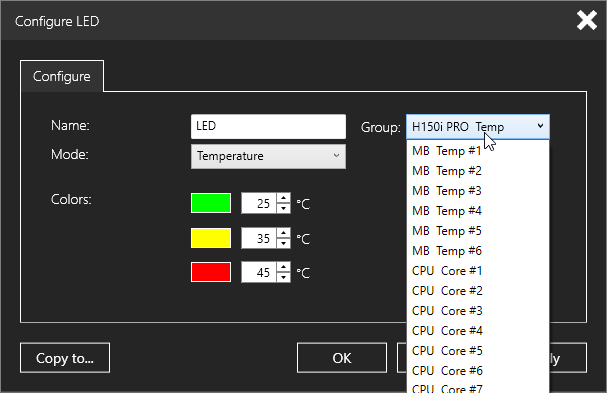
Task: Decrease the red 45 °C threshold with down arrow
Action: pos(284,278)
